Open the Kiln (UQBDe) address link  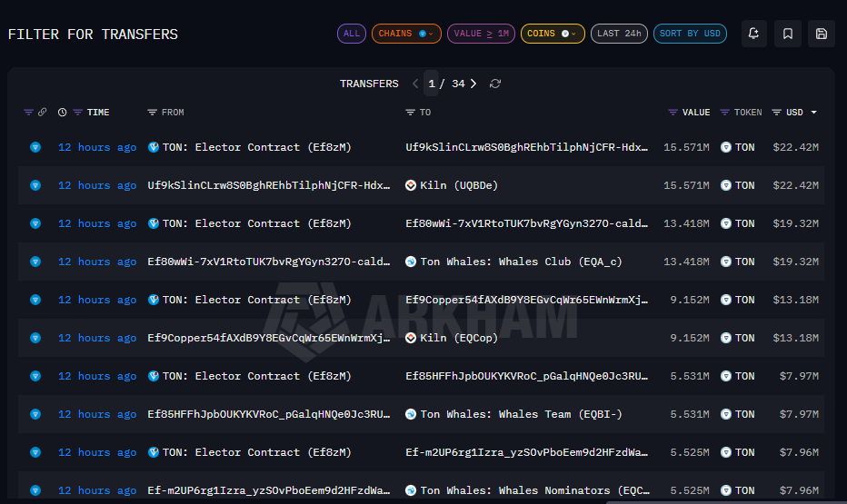pyautogui.click(x=459, y=185)
